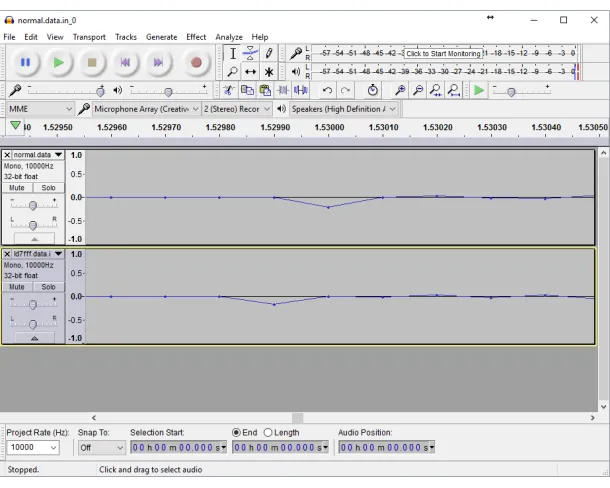
Task: Select the Zoom magnifier tool
Action: [233, 72]
